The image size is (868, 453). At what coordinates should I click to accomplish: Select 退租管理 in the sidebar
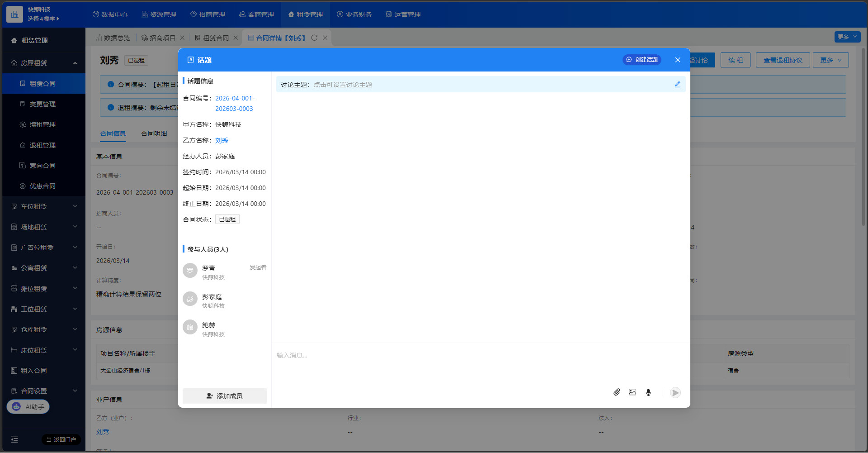tap(42, 145)
